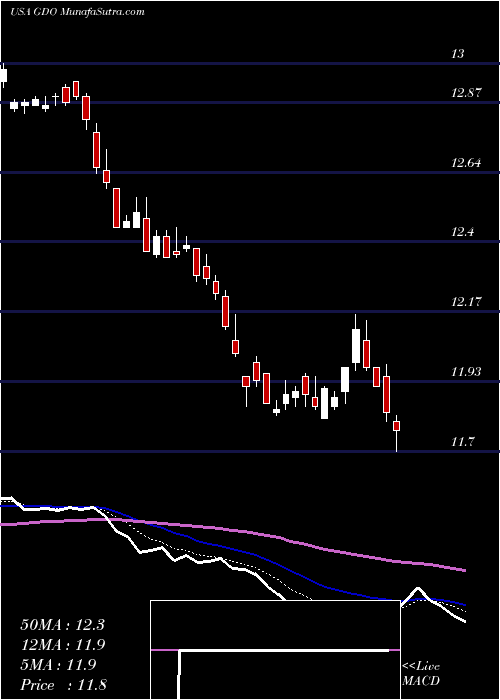This screenshot has width=500, height=700.
Task: Click the '5MA : 11.9' readout
Action: click(x=58, y=665)
